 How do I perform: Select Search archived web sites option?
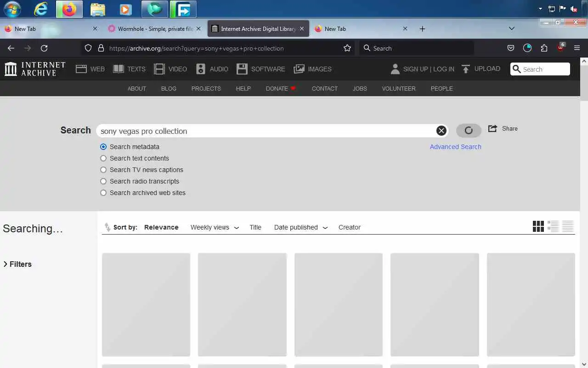pos(103,193)
